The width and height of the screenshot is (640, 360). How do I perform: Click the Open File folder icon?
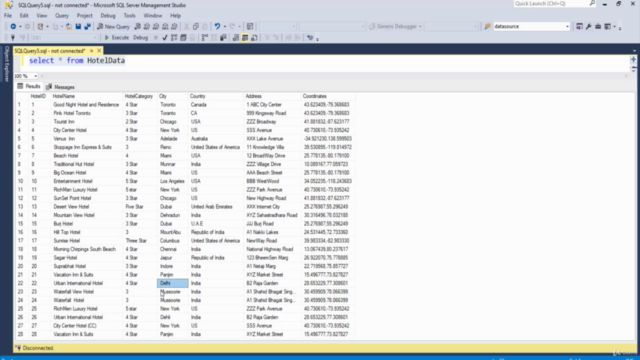tap(69, 27)
